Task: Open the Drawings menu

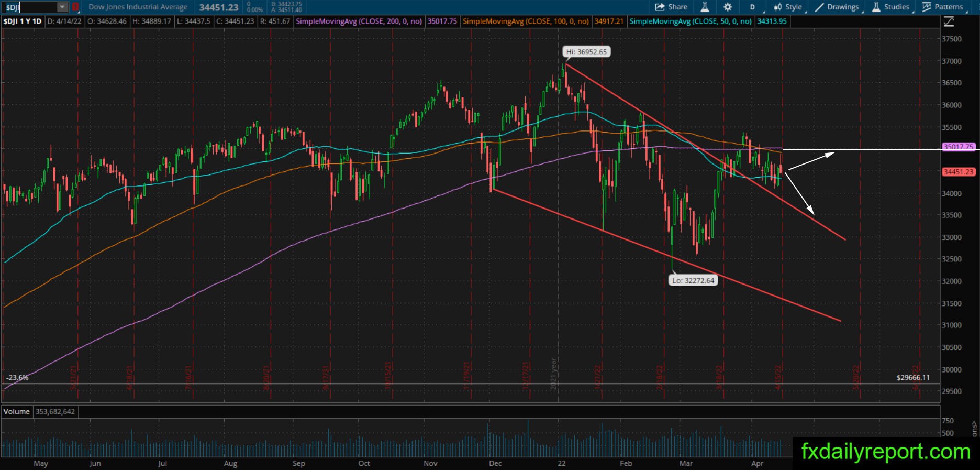Action: 837,7
